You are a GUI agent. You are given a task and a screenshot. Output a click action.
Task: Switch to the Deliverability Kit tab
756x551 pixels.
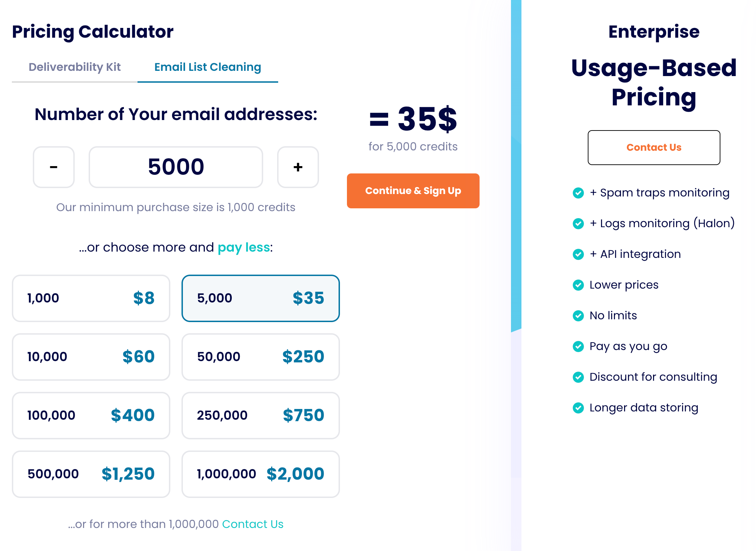[75, 67]
